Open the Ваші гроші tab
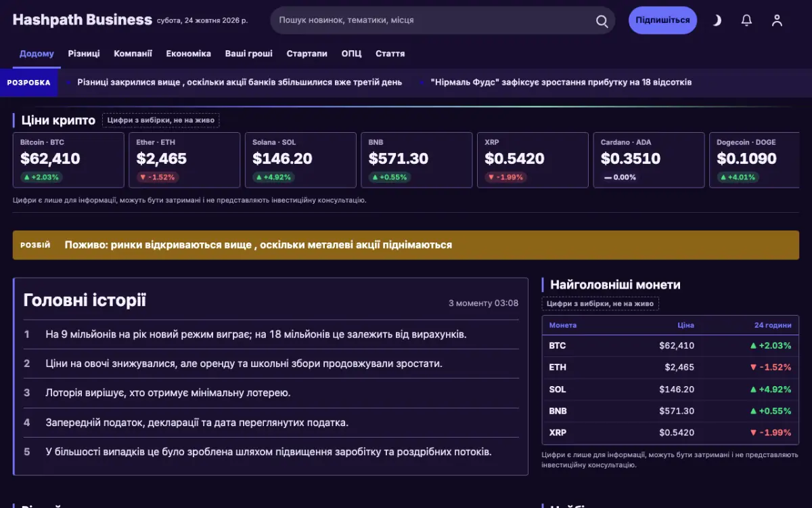The image size is (812, 508). [x=249, y=54]
